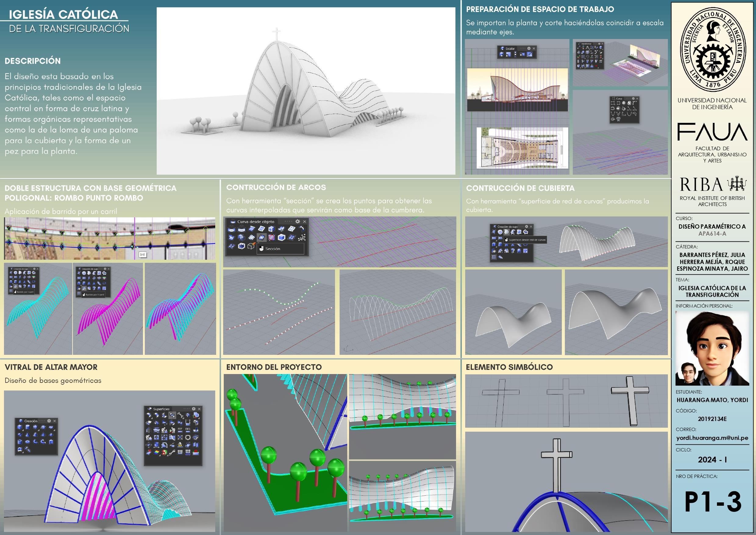Screen dimensions: 756x535
Task: Click the Scale 3D icon in Escalar toolbar
Action: [x=502, y=54]
